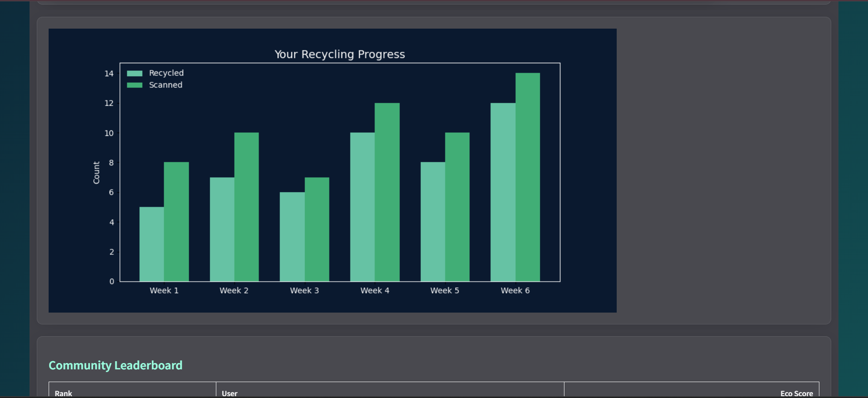Pick the Week 3 Scanned bar
Image resolution: width=868 pixels, height=398 pixels.
coord(317,229)
